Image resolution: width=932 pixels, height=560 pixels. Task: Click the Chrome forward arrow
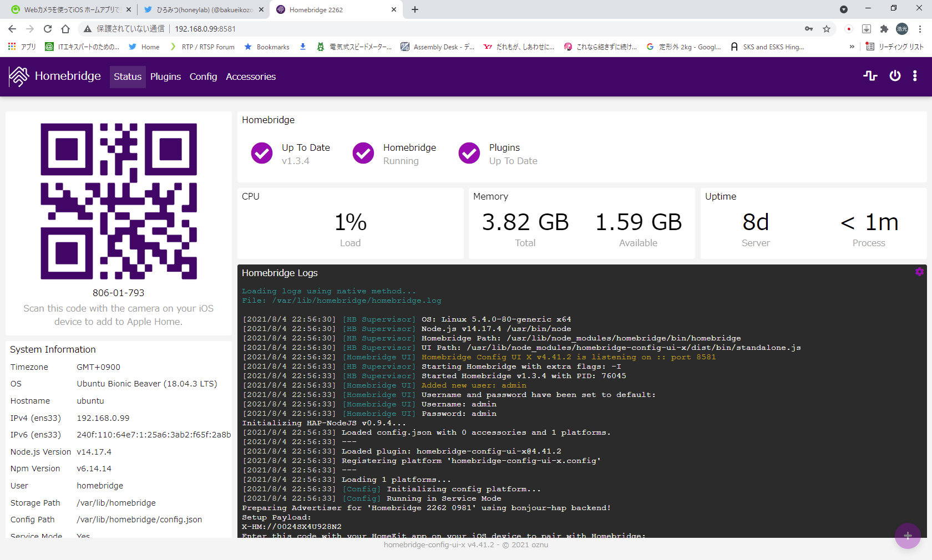click(30, 29)
